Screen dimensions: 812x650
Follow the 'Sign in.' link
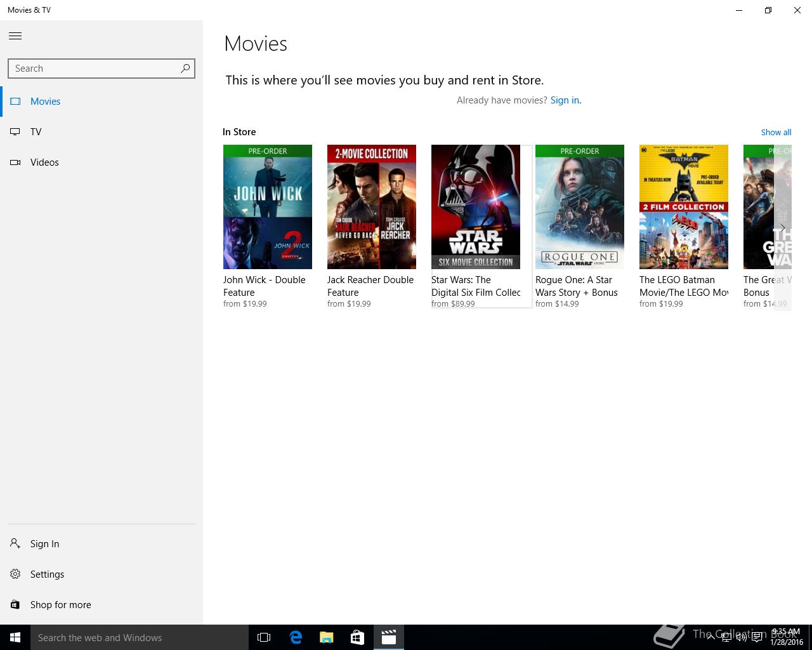(x=566, y=100)
